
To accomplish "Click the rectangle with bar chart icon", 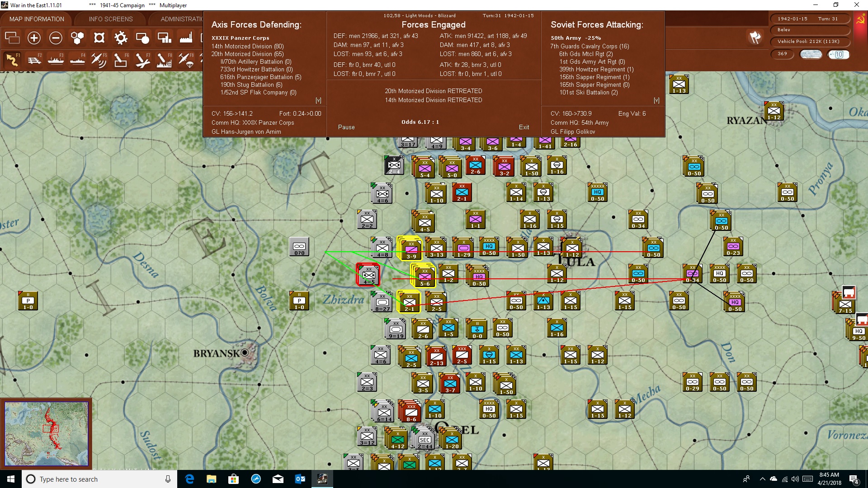I will [x=164, y=38].
